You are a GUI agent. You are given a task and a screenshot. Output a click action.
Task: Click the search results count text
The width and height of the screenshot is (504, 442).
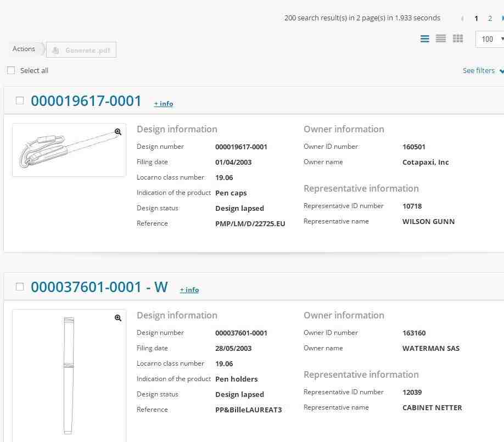tap(362, 18)
